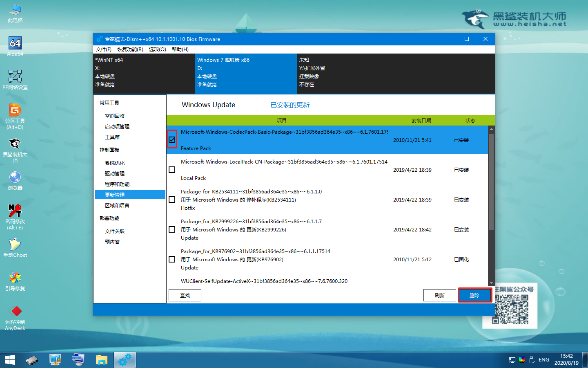This screenshot has height=368, width=588.
Task: Click the update list scrollbar down arrow
Action: click(491, 283)
